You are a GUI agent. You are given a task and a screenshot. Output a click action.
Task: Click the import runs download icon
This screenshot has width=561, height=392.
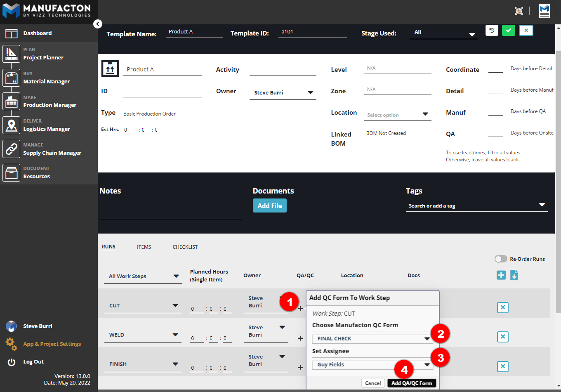tap(514, 275)
